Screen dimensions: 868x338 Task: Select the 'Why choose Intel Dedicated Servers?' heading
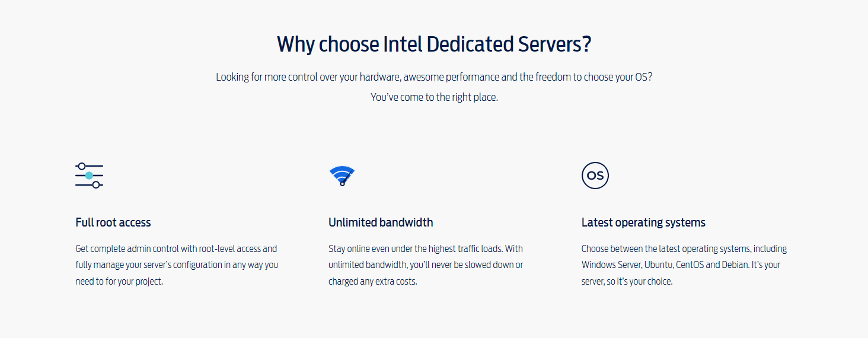[434, 44]
